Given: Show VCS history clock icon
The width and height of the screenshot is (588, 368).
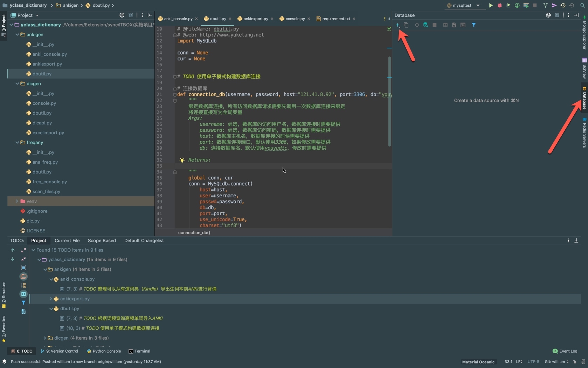Looking at the screenshot, I should pos(563,5).
